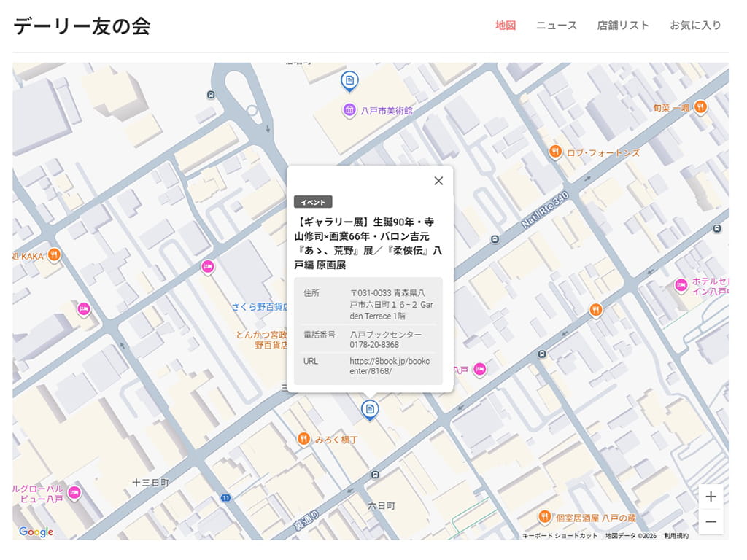Screen dimensions: 747x560
Task: Zoom in using the plus button
Action: pos(711,496)
